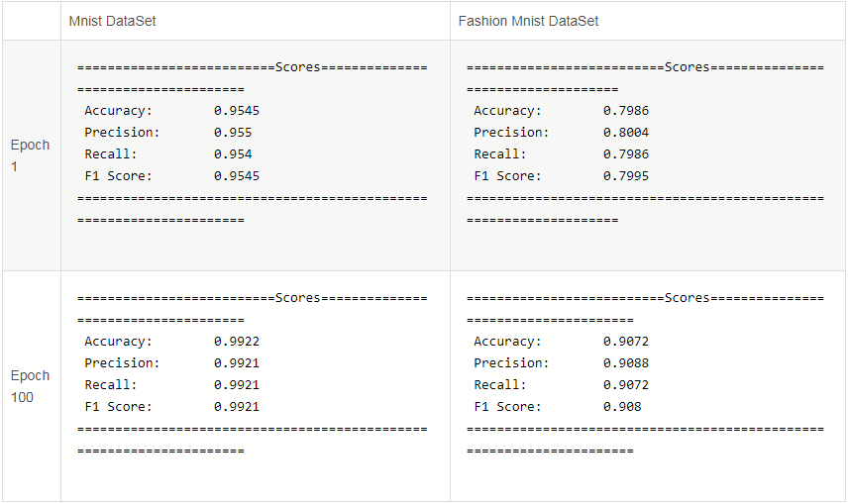Click the F1 Score label in Mnist Epoch 100 cell
Screen dimensions: 848x504
click(x=119, y=407)
